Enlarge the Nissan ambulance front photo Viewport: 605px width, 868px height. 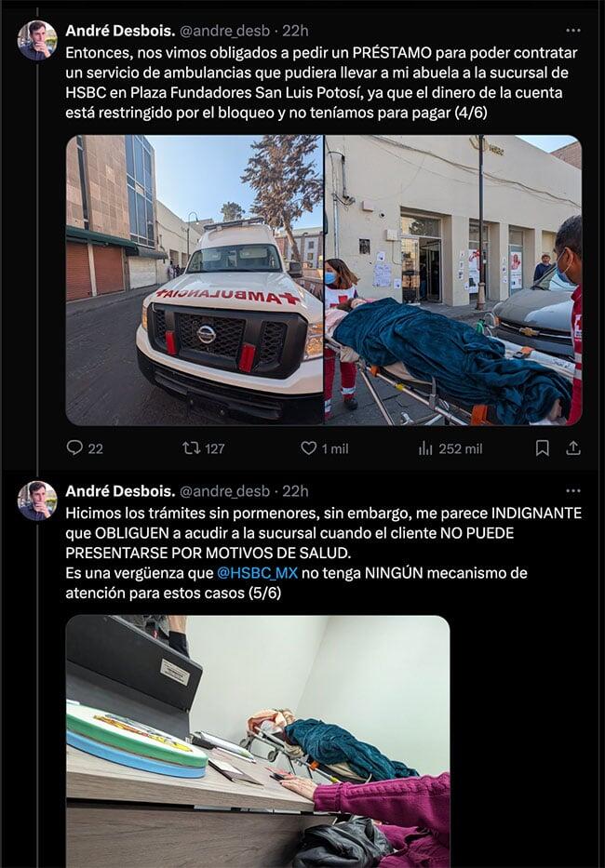[x=195, y=280]
